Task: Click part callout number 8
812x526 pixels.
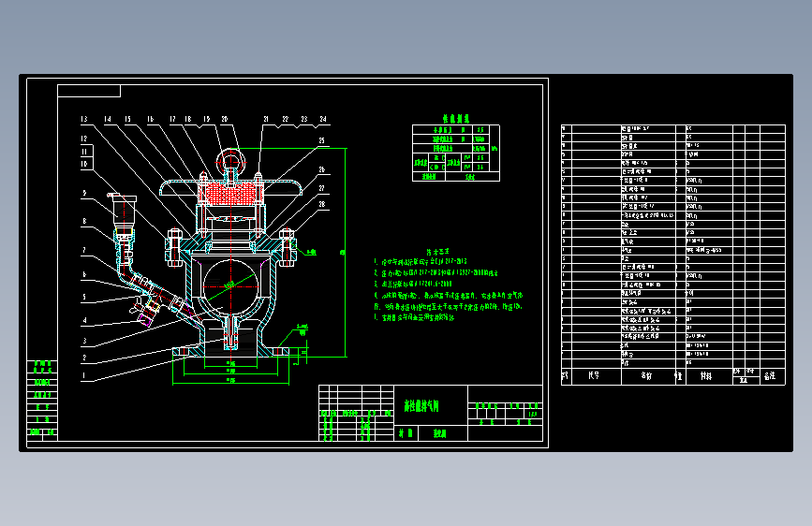Action: pos(84,222)
